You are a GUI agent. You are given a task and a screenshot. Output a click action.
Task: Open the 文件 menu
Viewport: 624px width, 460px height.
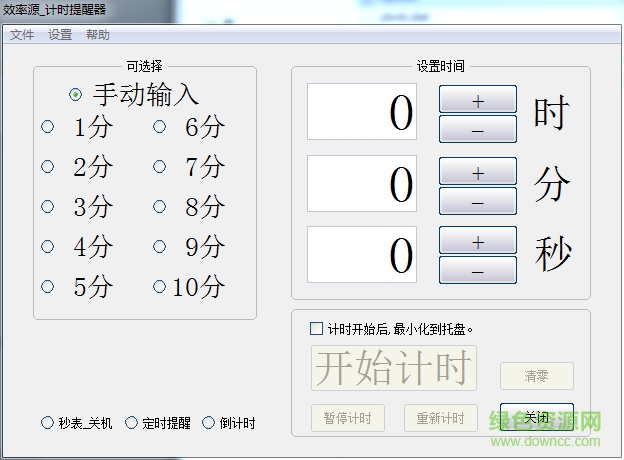pyautogui.click(x=22, y=35)
